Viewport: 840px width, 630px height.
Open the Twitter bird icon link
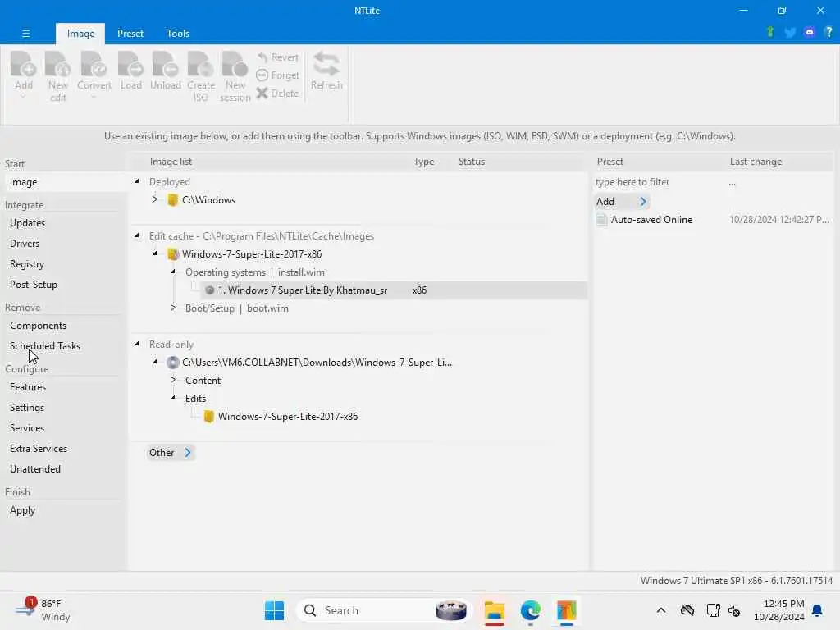click(x=790, y=32)
